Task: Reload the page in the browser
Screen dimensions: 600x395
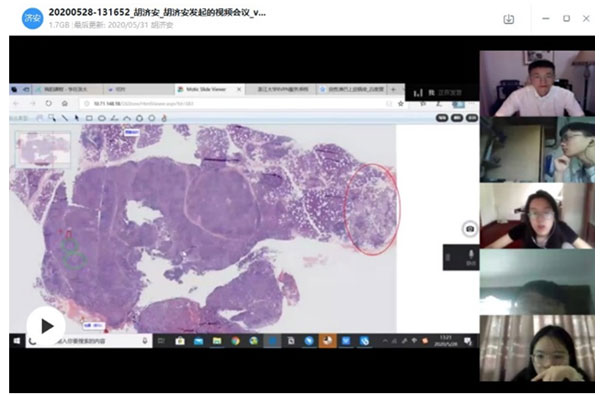Action: click(x=49, y=103)
